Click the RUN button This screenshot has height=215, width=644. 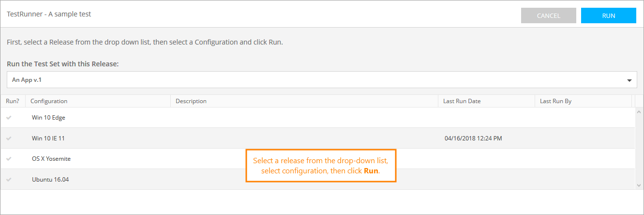point(608,15)
